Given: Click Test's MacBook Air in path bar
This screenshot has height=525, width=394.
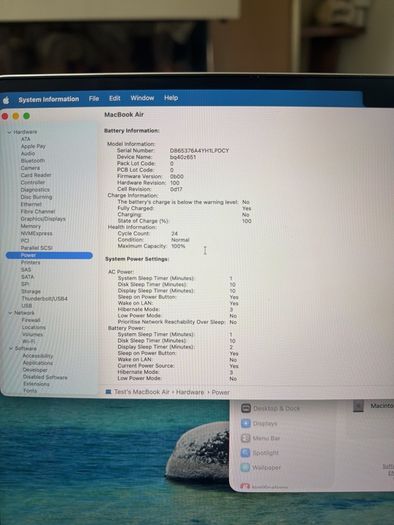Looking at the screenshot, I should point(142,392).
